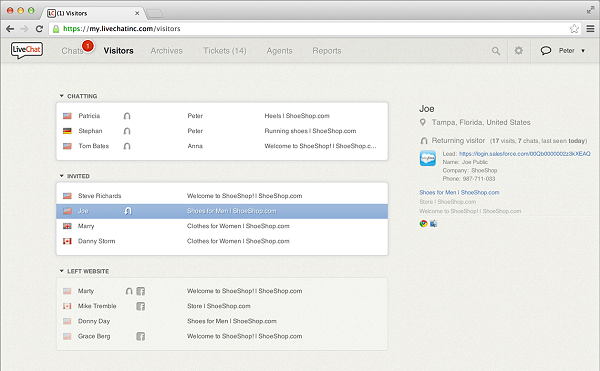
Task: Click Marty's Facebook icon
Action: coord(141,291)
